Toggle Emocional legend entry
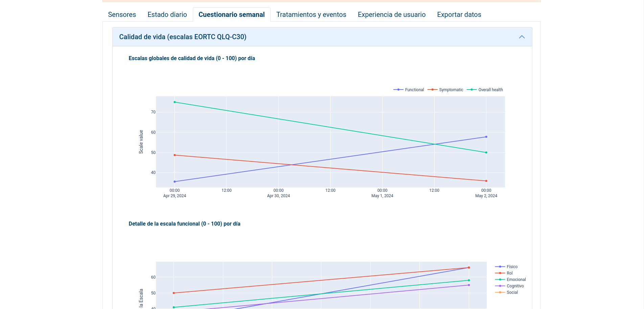 [x=511, y=280]
